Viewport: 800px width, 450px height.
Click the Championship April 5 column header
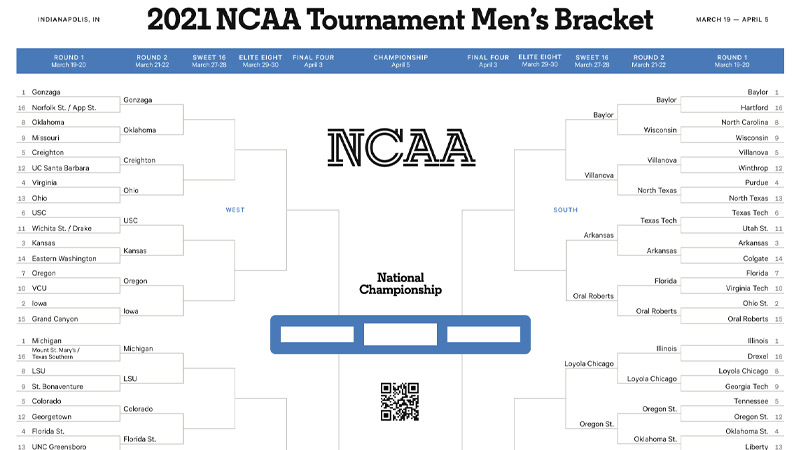pyautogui.click(x=401, y=61)
